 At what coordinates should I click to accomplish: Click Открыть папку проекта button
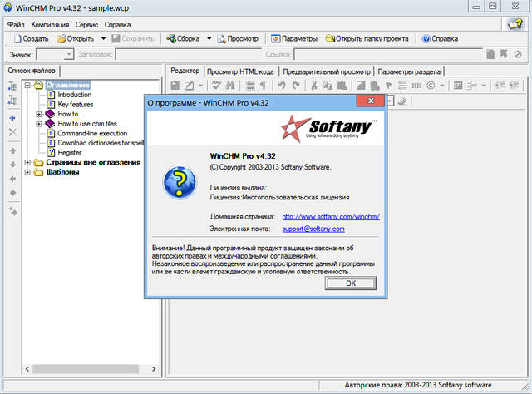coord(367,39)
